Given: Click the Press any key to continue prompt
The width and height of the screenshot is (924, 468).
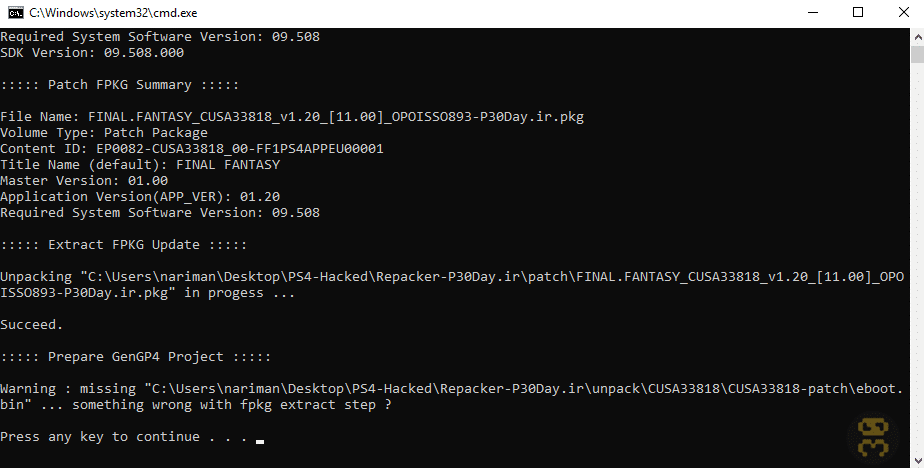Looking at the screenshot, I should 124,437.
